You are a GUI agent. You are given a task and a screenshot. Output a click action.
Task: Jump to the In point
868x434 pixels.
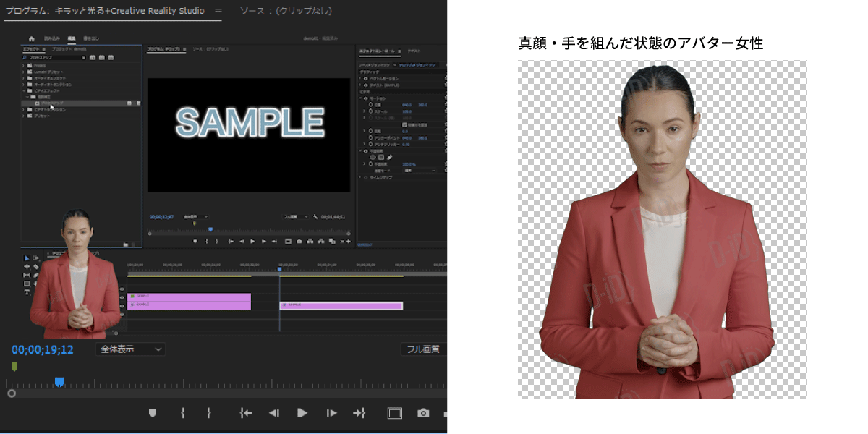[x=246, y=413]
